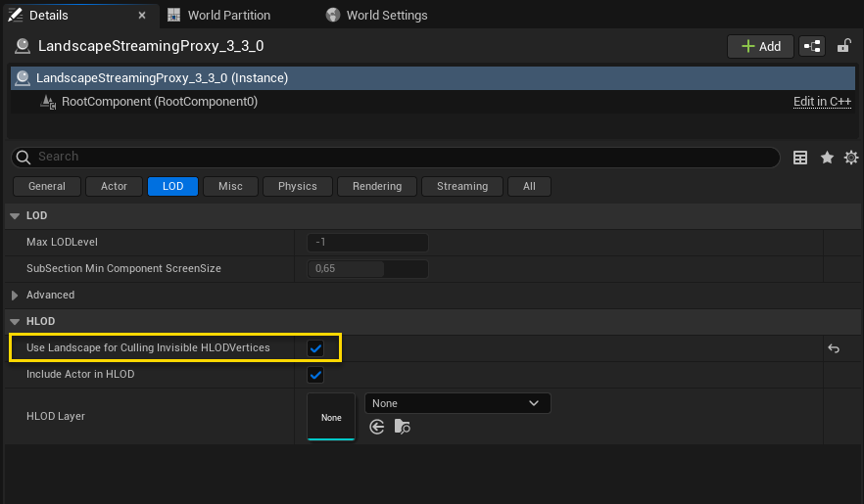Open the Blueprint/add script icon button
864x504 pixels.
coord(812,46)
